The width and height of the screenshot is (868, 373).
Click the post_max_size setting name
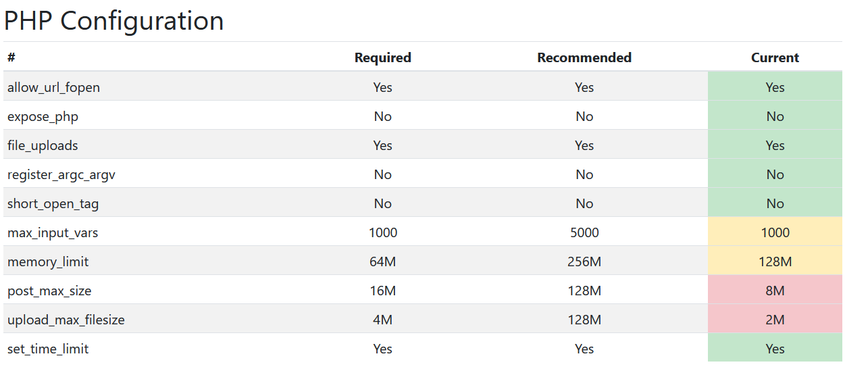click(49, 291)
